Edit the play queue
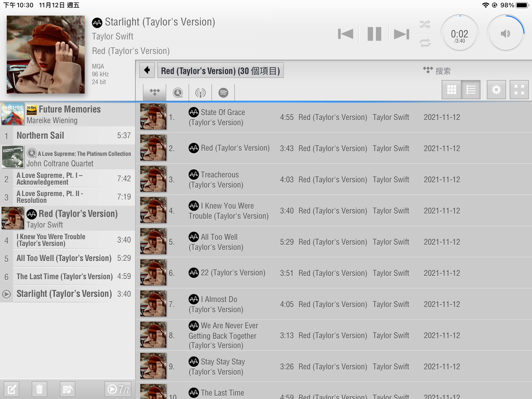Image resolution: width=532 pixels, height=399 pixels. pos(11,389)
